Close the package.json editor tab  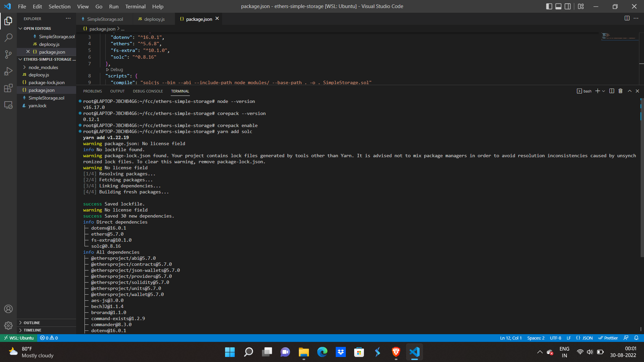(x=217, y=19)
